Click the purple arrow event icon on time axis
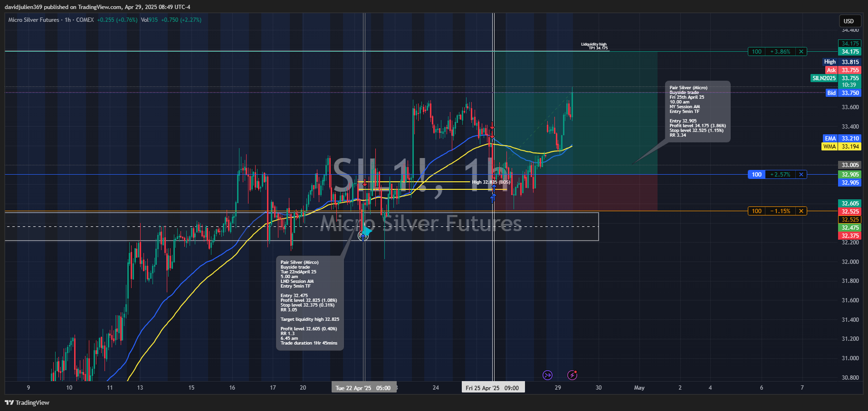The image size is (868, 411). coord(547,375)
